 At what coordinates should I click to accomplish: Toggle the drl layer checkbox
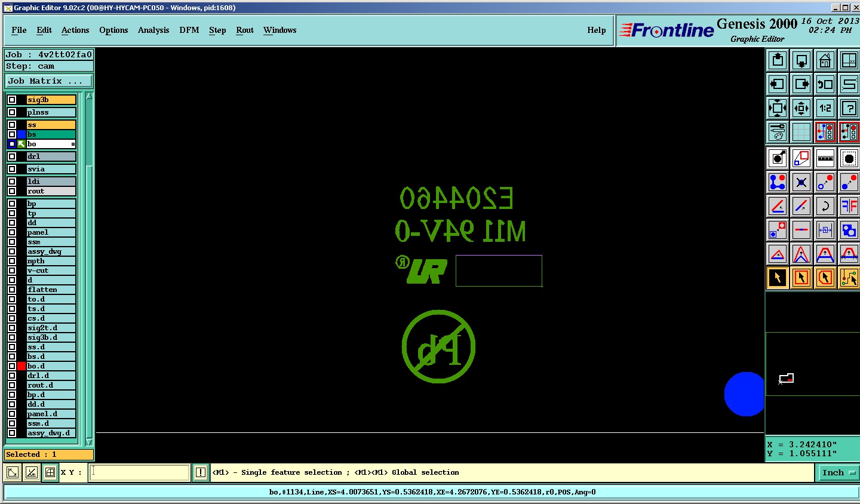12,156
